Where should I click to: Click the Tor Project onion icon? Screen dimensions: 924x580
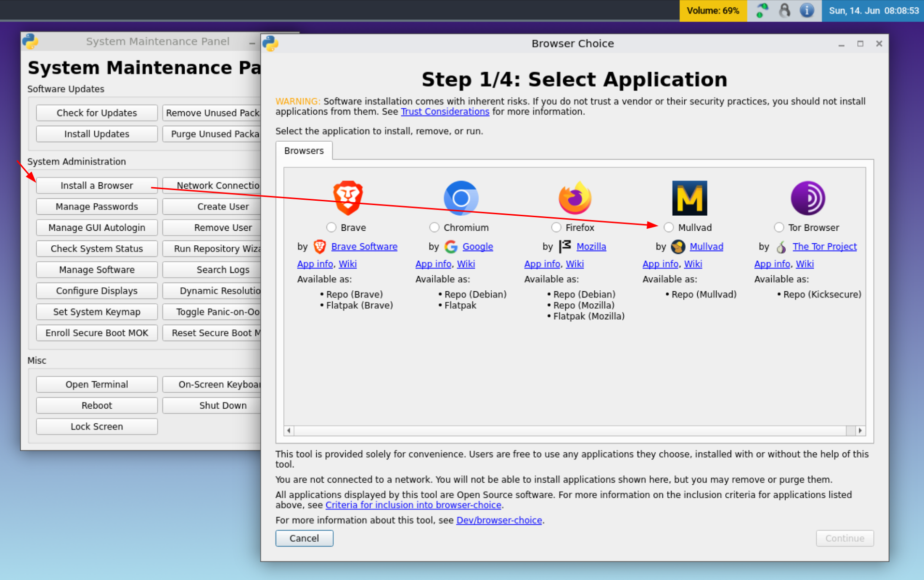[x=781, y=247]
